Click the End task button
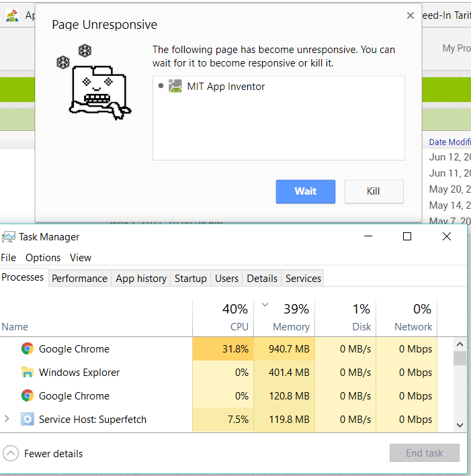The height and width of the screenshot is (476, 471). click(x=425, y=453)
